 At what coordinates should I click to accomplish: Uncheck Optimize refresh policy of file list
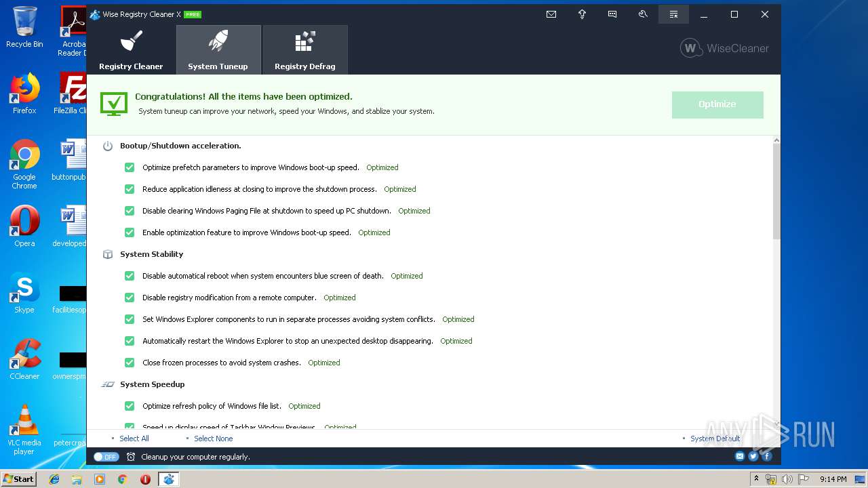pos(130,406)
